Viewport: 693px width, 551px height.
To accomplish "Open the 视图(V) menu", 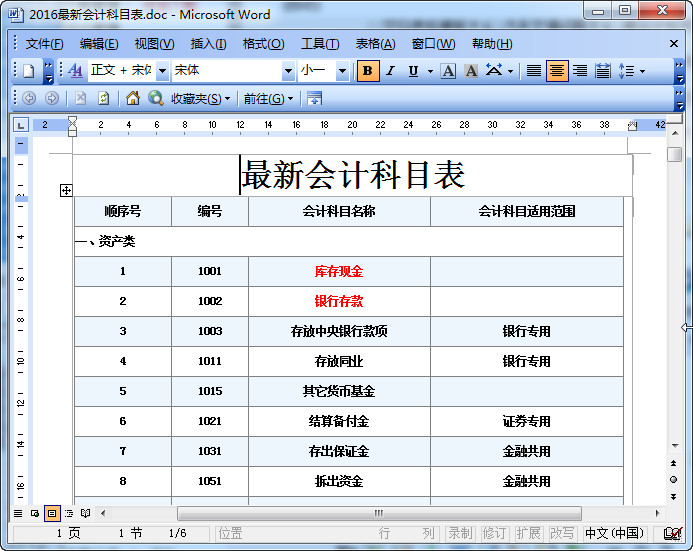I will click(x=154, y=44).
